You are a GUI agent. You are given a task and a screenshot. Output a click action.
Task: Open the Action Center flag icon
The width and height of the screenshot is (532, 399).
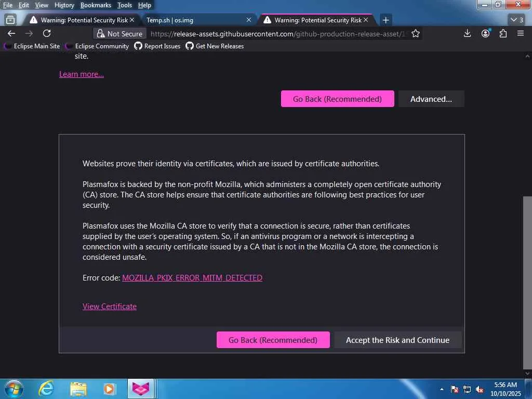click(455, 390)
